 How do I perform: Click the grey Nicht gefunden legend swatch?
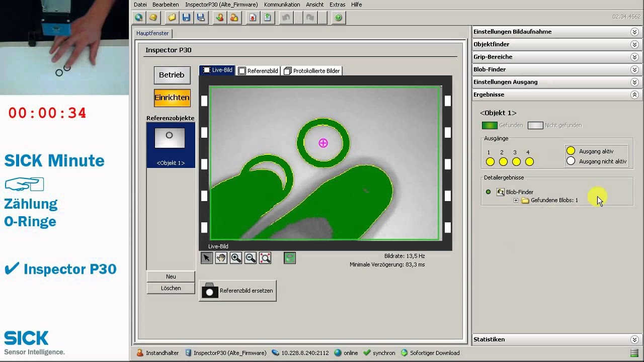pos(535,126)
